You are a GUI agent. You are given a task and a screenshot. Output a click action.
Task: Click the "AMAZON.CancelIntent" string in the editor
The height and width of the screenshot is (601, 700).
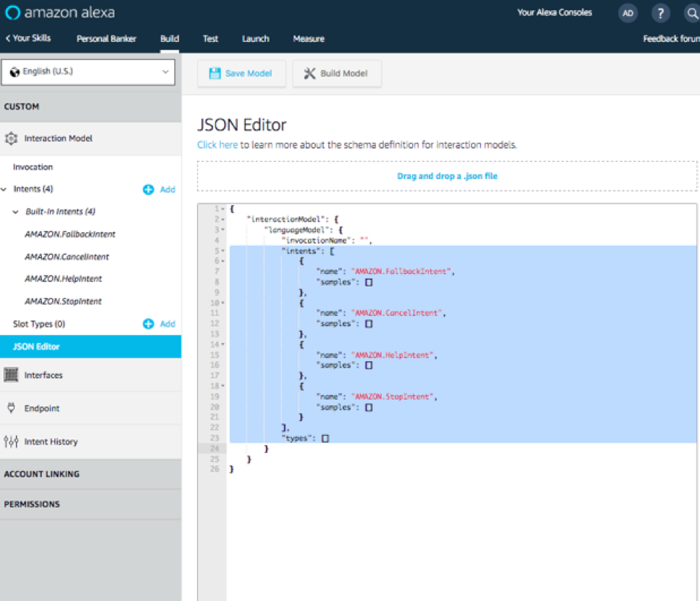coord(396,312)
